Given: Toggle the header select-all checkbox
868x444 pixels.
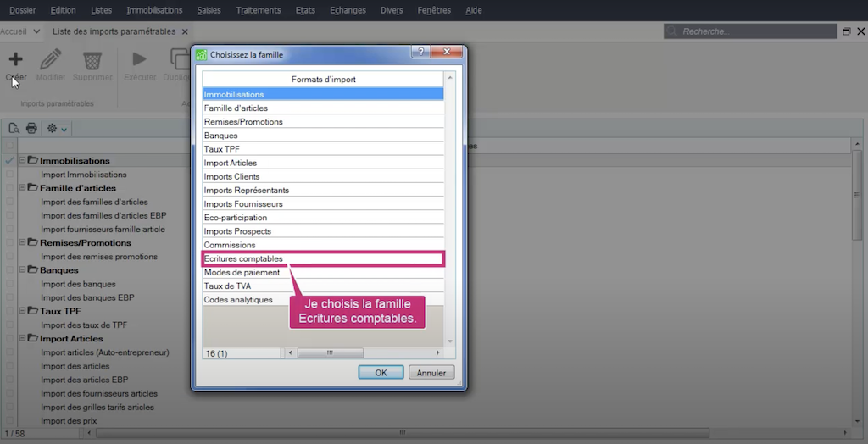Looking at the screenshot, I should (9, 146).
